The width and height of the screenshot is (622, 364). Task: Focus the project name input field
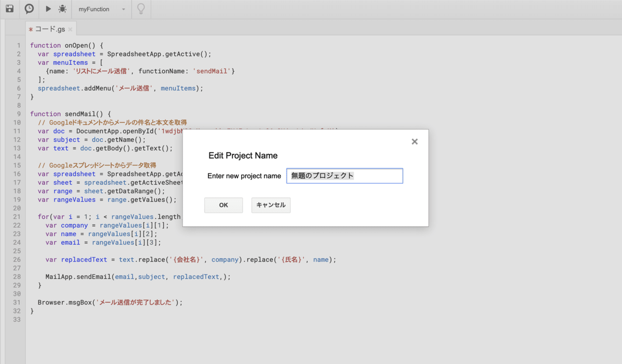click(345, 176)
